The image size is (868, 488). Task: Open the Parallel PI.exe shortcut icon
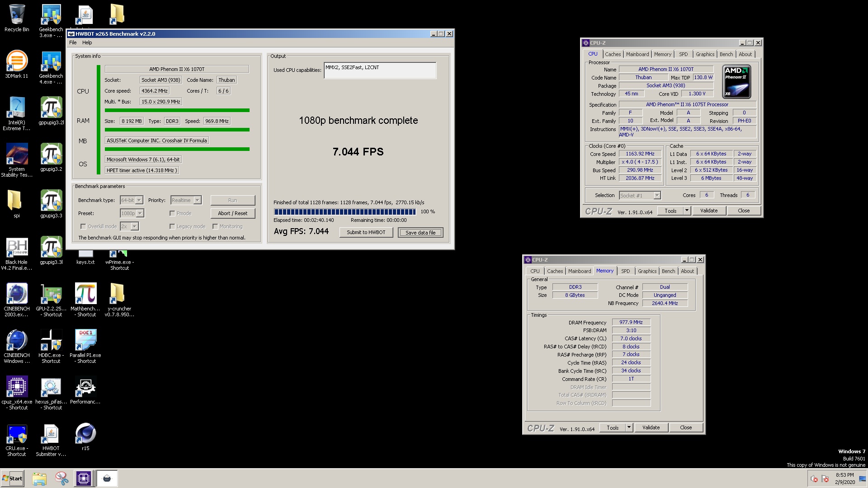85,347
